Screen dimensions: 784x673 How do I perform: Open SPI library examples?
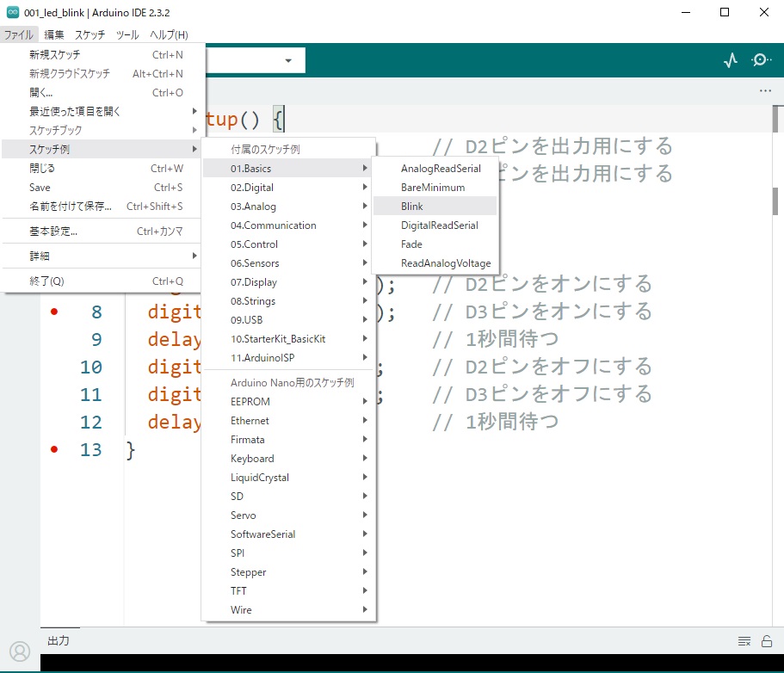288,553
